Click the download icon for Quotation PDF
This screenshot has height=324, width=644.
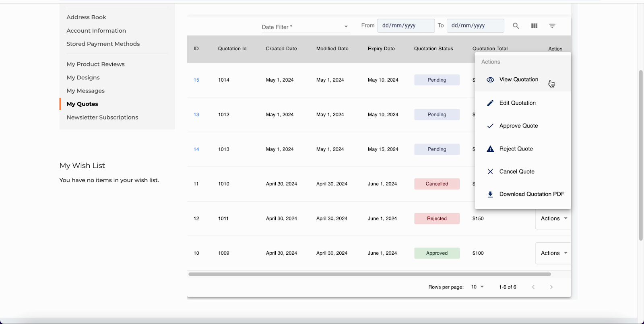click(490, 194)
